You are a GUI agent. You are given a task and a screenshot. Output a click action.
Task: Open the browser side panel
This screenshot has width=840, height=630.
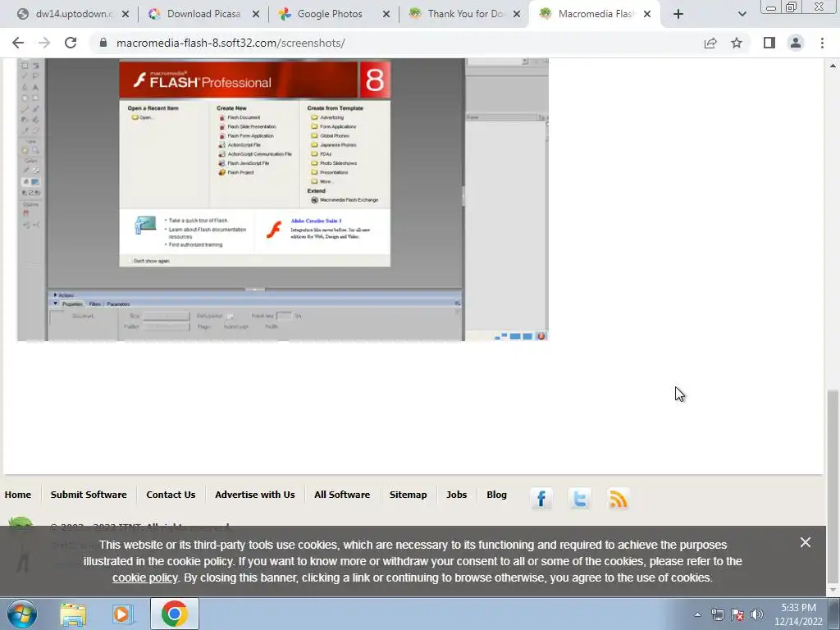769,43
